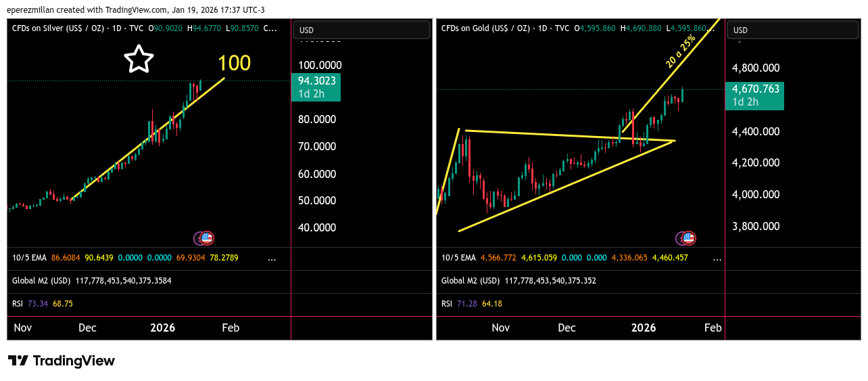
Task: Click the 10/5 EMA indicator label on Silver chart
Action: pos(28,259)
